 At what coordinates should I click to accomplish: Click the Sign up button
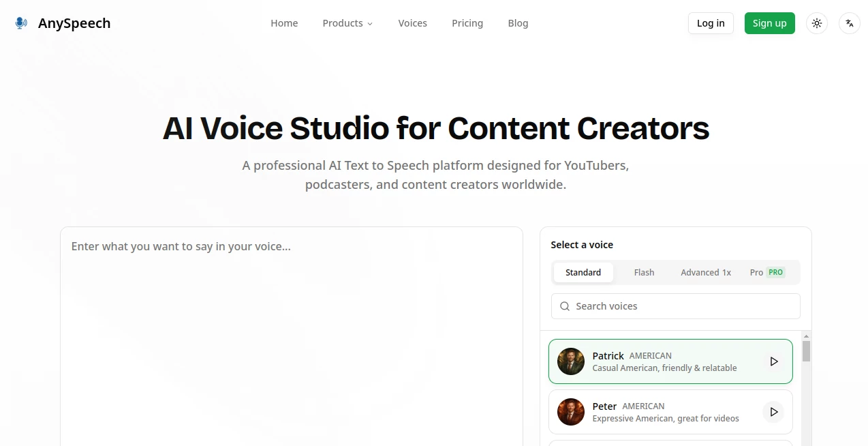tap(769, 23)
